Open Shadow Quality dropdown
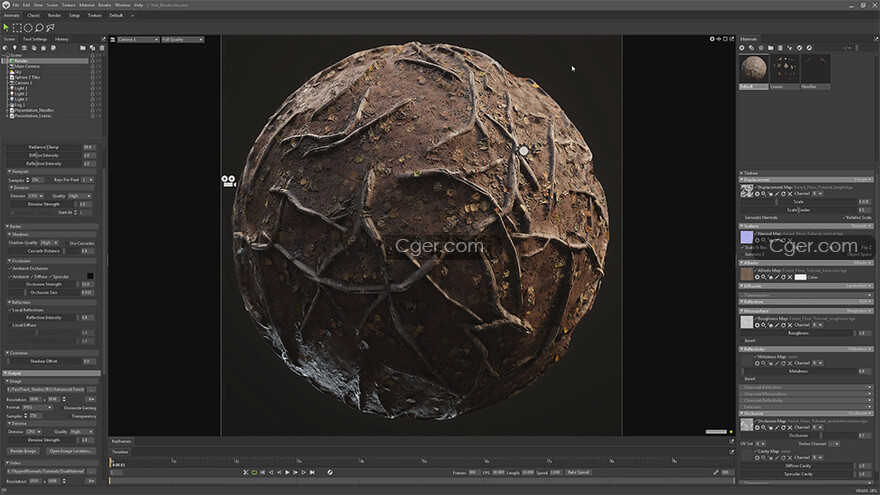This screenshot has height=495, width=880. [x=49, y=243]
